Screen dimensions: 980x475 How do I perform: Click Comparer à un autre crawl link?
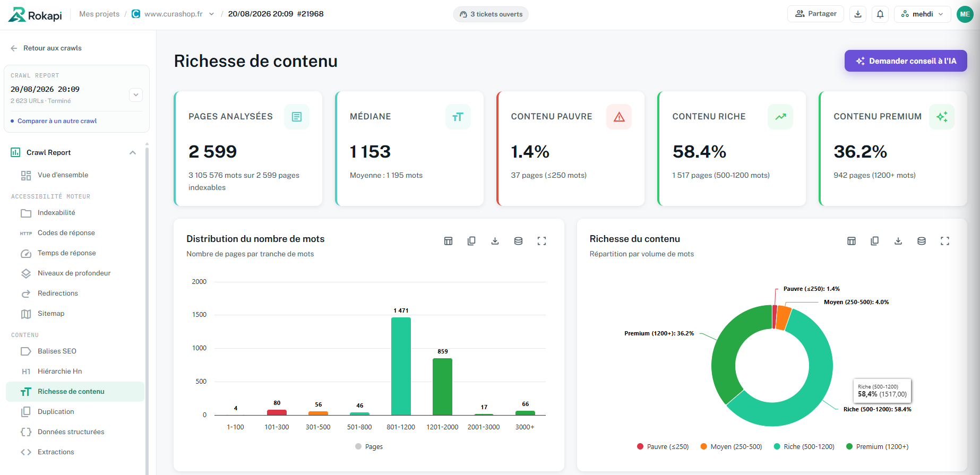(57, 121)
